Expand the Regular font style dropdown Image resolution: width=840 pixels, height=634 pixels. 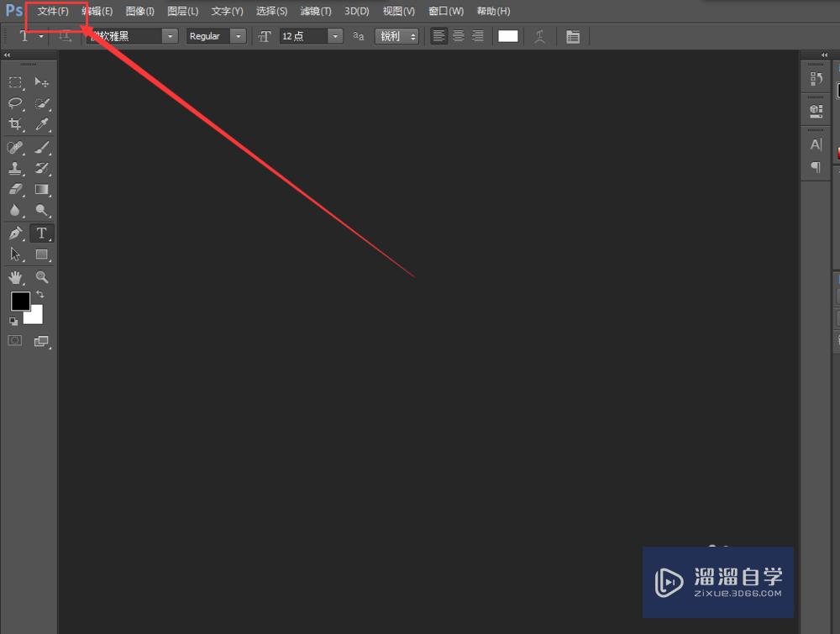point(239,36)
